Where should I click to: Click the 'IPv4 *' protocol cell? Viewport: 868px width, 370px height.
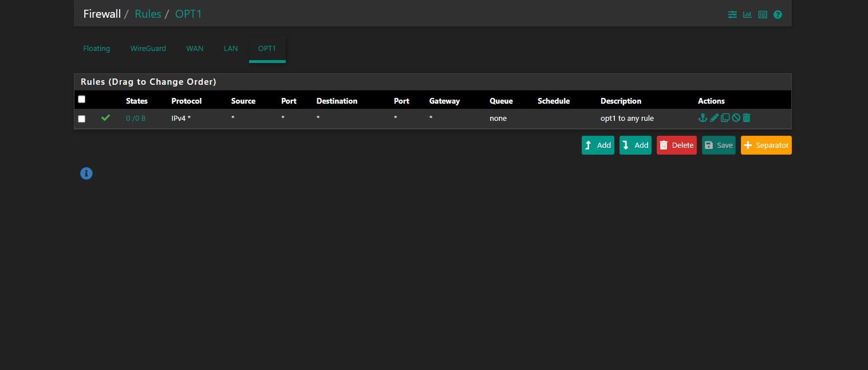[181, 119]
